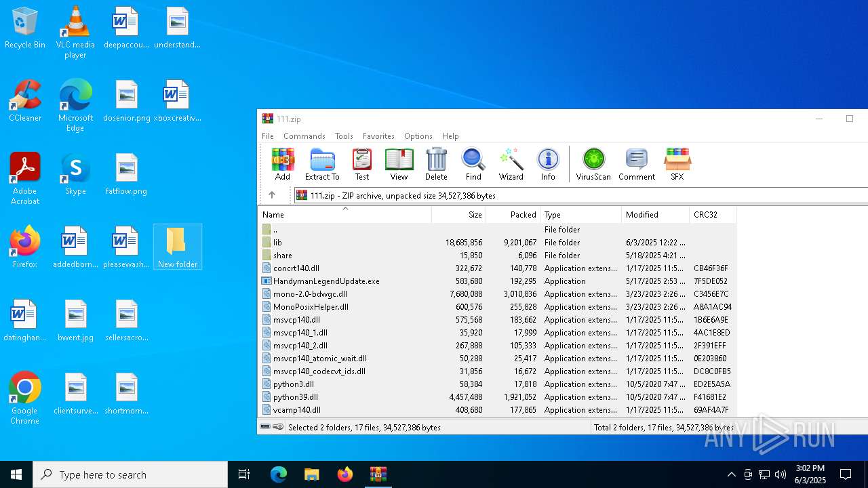Show hidden tray icons chevron
The height and width of the screenshot is (488, 868).
731,474
